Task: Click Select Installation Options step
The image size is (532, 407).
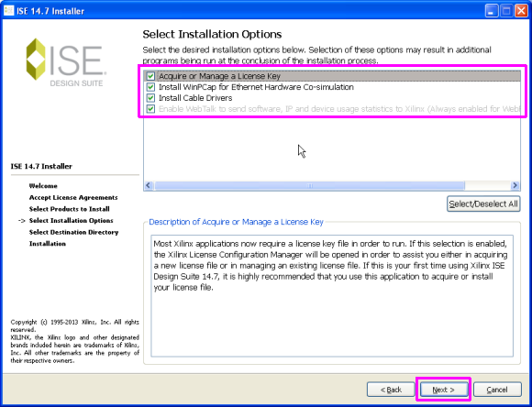Action: point(71,220)
